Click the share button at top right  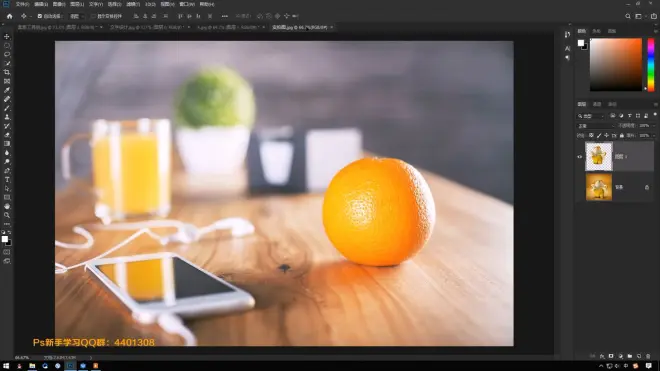pyautogui.click(x=654, y=16)
